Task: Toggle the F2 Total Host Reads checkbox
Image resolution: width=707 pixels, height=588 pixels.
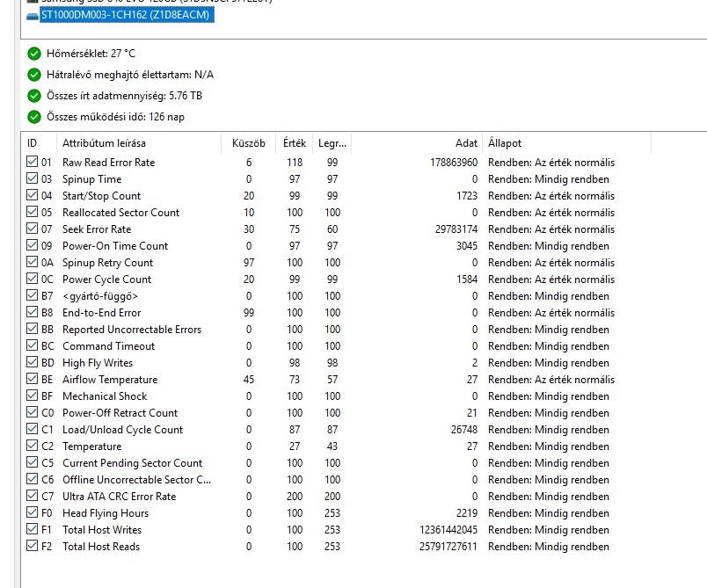Action: click(32, 545)
